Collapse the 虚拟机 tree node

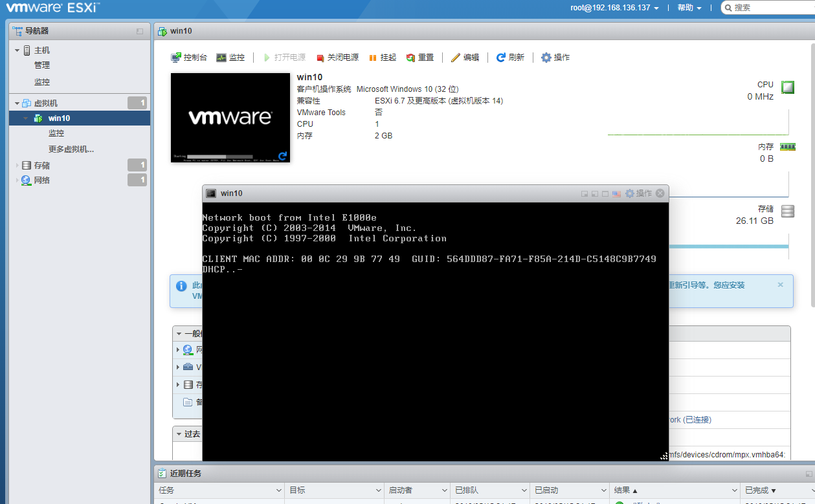[x=17, y=104]
